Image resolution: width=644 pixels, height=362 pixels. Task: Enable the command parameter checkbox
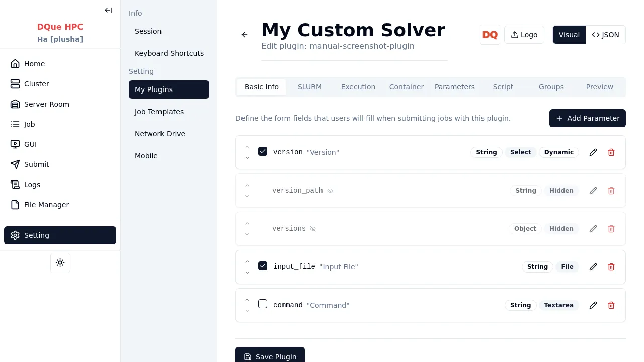[x=263, y=304]
